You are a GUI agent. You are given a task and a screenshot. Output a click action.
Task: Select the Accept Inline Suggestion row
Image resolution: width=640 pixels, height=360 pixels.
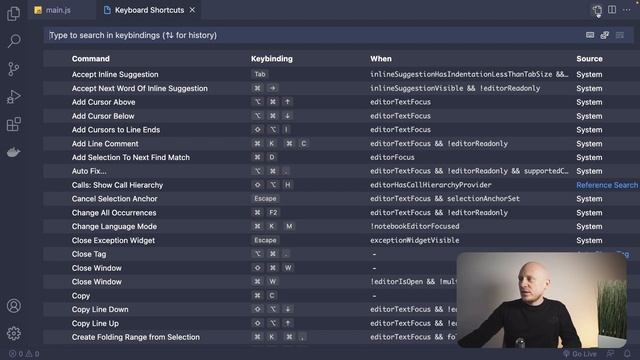click(341, 74)
